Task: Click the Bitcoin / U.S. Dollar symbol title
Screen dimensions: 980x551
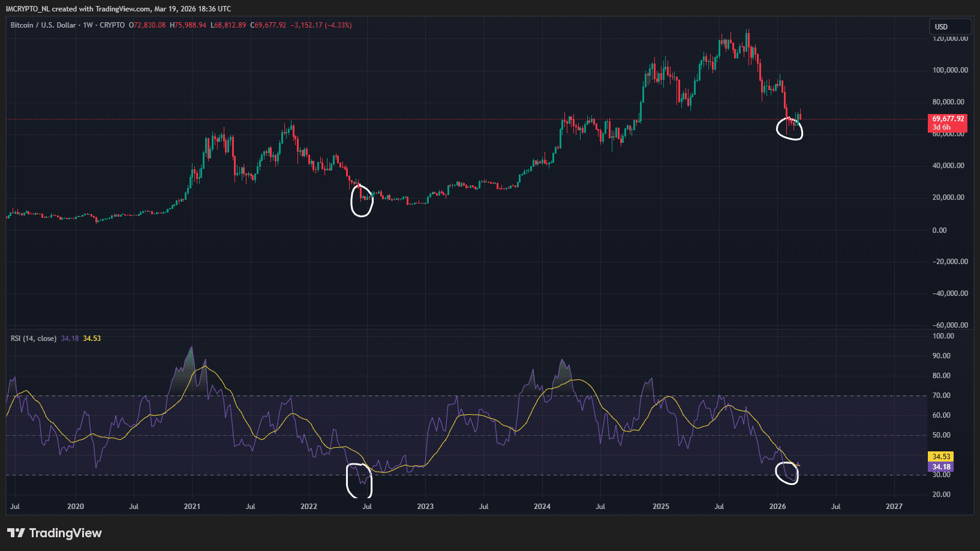Action: point(43,25)
